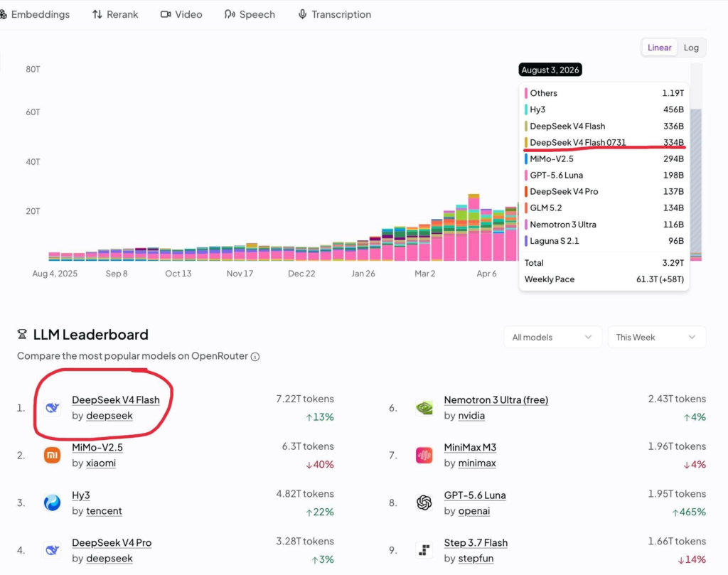The image size is (728, 575).
Task: Click GLM 5.2 row in tooltip
Action: click(x=604, y=208)
